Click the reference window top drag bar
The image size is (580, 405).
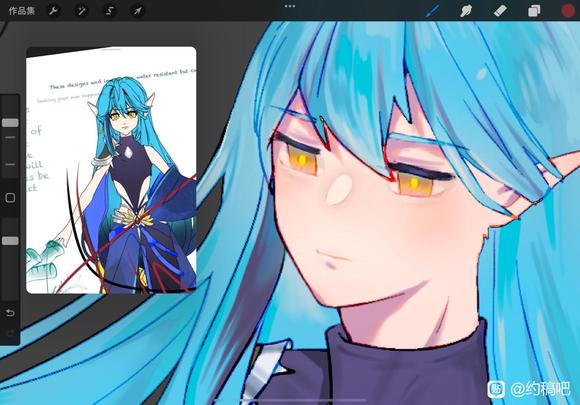[x=111, y=49]
